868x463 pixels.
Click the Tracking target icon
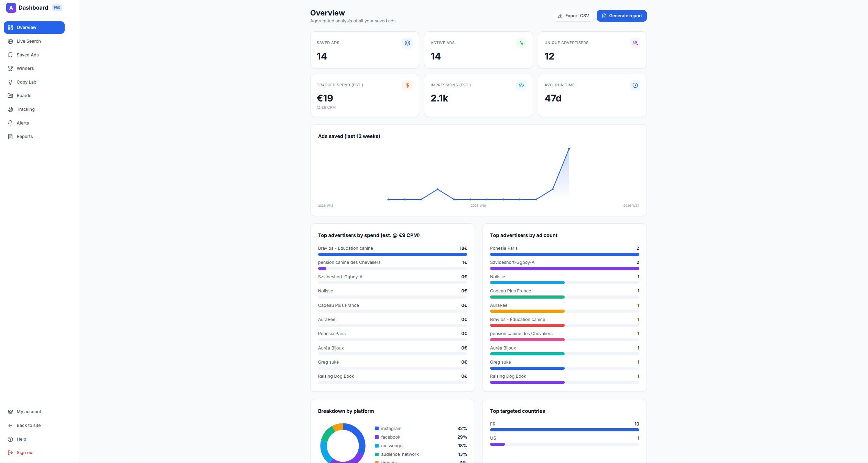[10, 109]
